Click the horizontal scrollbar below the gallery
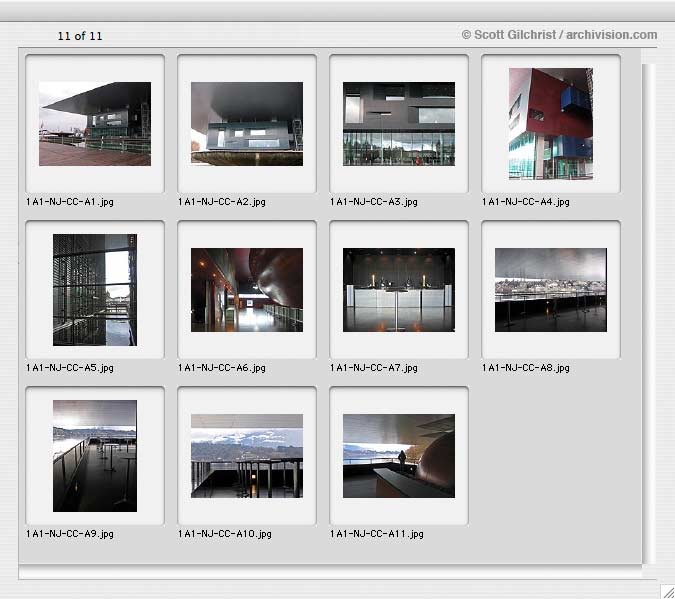The image size is (675, 599). pyautogui.click(x=330, y=572)
